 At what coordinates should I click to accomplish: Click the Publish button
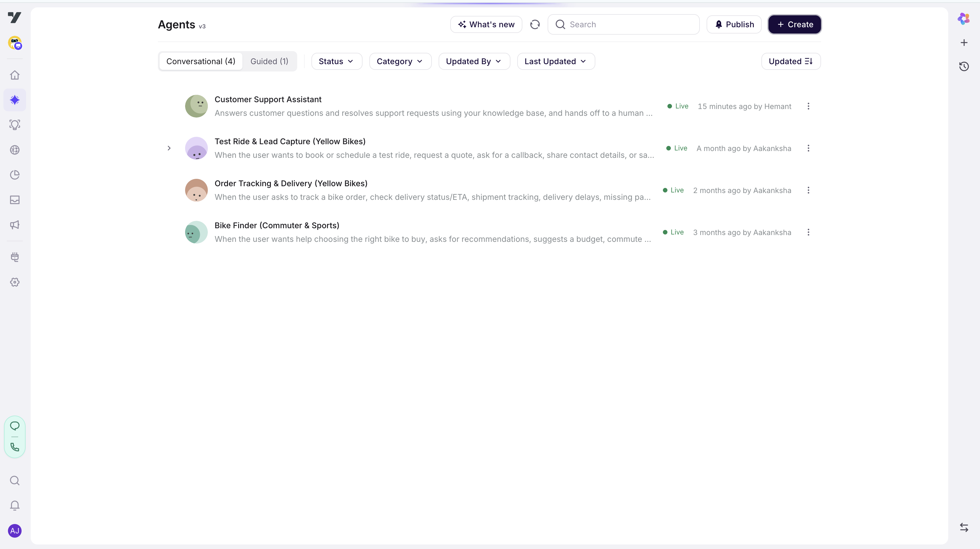coord(734,24)
